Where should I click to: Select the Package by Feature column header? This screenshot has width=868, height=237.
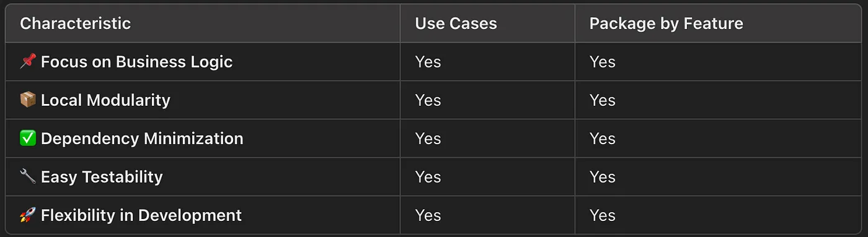click(x=666, y=24)
